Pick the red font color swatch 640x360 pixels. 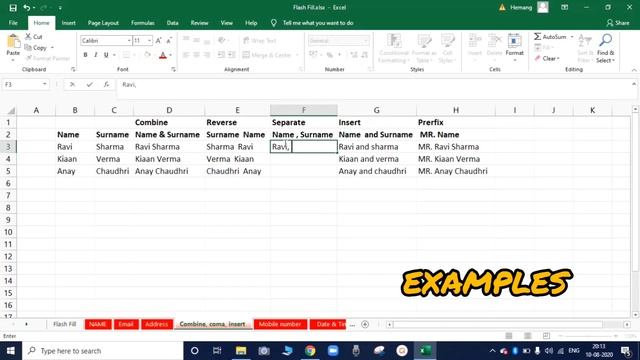[162, 55]
